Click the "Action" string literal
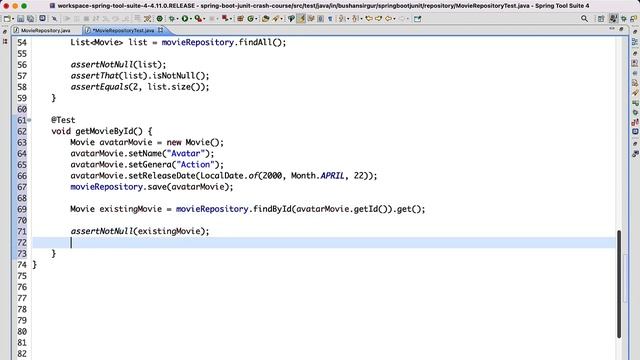Image resolution: width=640 pixels, height=360 pixels. point(196,164)
